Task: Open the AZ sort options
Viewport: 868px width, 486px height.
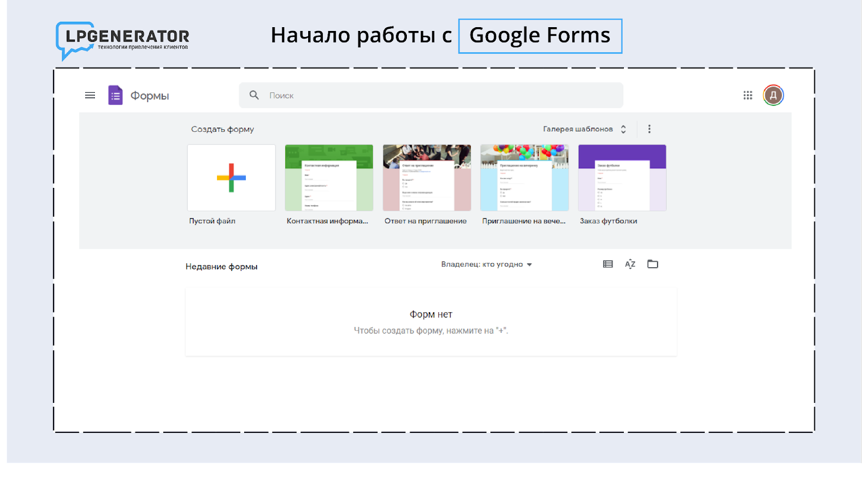Action: tap(630, 264)
